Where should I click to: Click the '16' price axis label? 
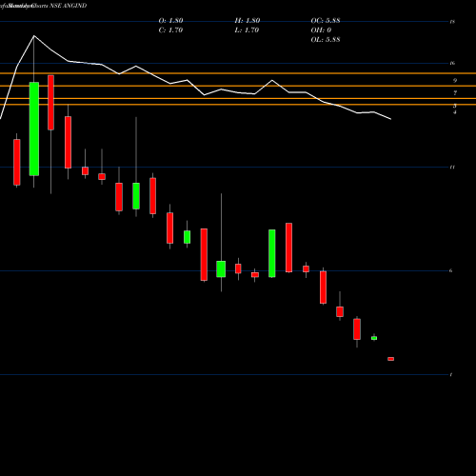coord(452,63)
